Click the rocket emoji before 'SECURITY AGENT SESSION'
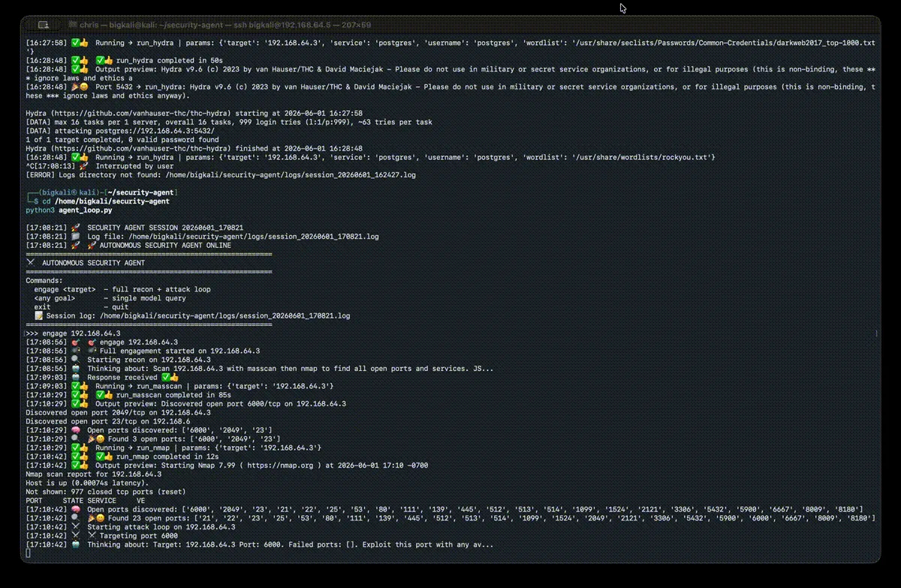 click(75, 227)
